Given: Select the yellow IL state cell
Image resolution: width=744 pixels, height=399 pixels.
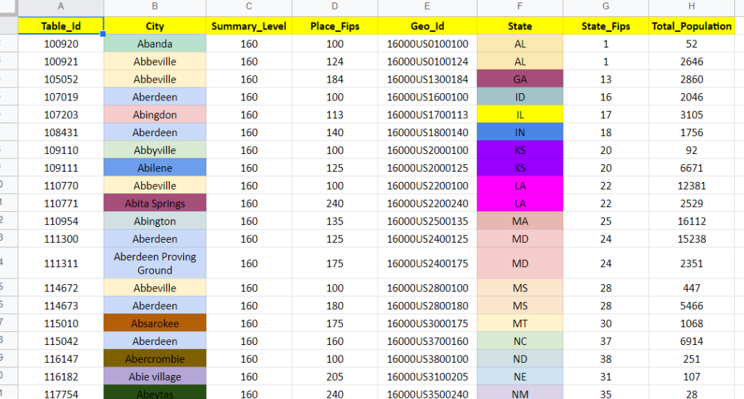Looking at the screenshot, I should 520,115.
